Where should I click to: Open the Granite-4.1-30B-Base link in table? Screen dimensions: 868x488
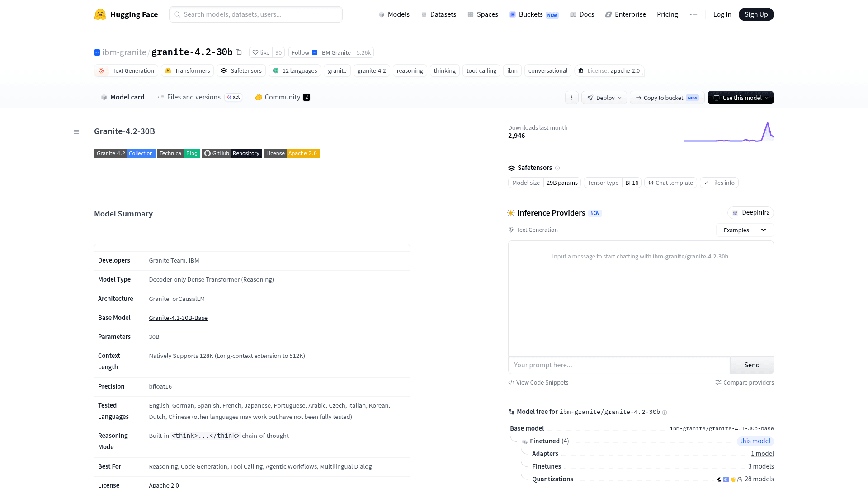click(178, 318)
